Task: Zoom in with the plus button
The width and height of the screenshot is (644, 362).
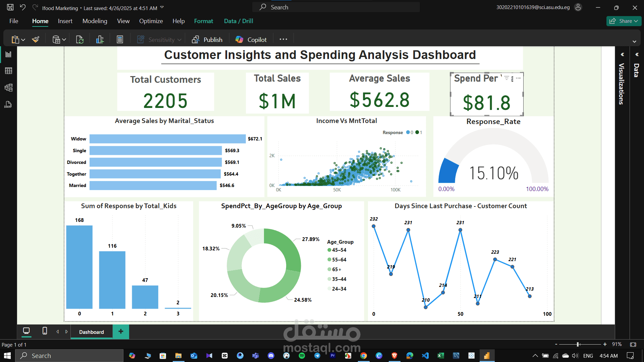Action: pyautogui.click(x=605, y=344)
